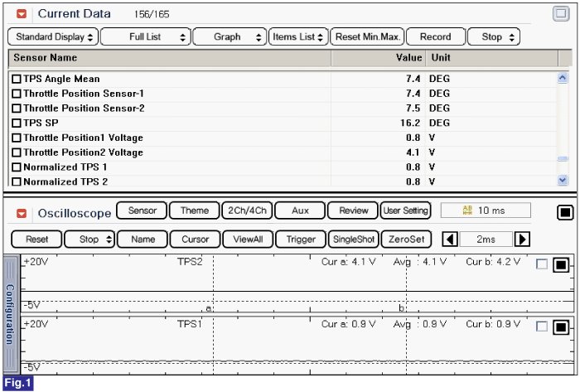This screenshot has height=392, width=580.
Task: Expand the Full List dropdown
Action: pyautogui.click(x=144, y=37)
